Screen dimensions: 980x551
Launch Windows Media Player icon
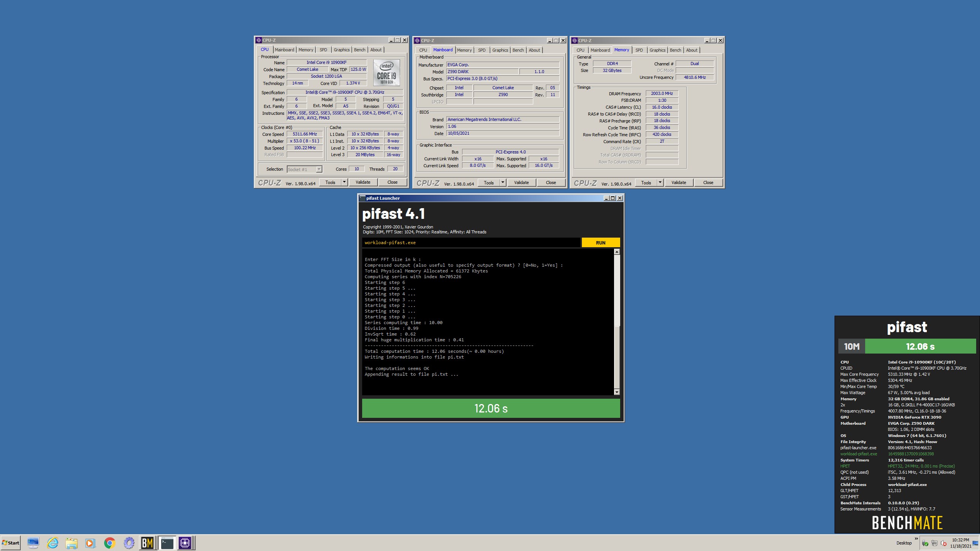(90, 543)
